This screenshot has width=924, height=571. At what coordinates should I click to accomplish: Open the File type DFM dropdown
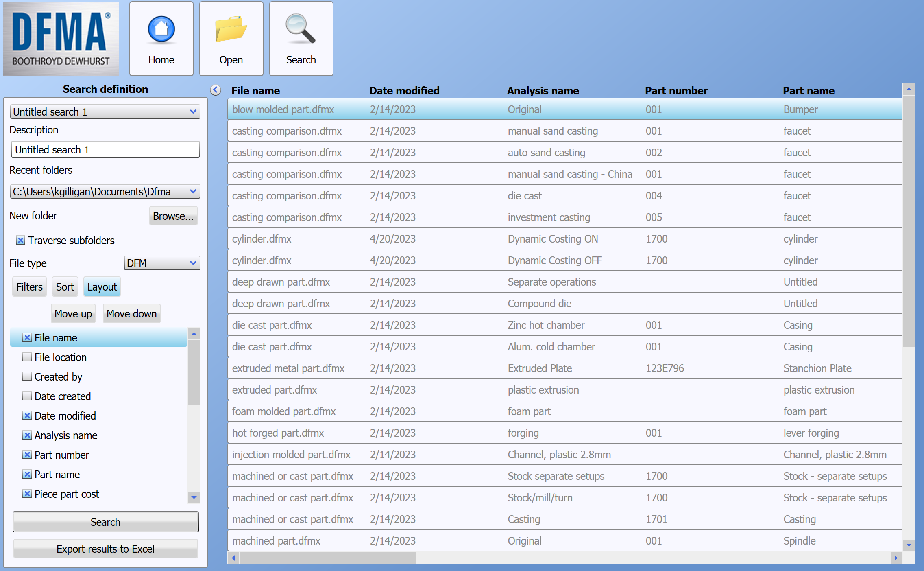pos(162,263)
